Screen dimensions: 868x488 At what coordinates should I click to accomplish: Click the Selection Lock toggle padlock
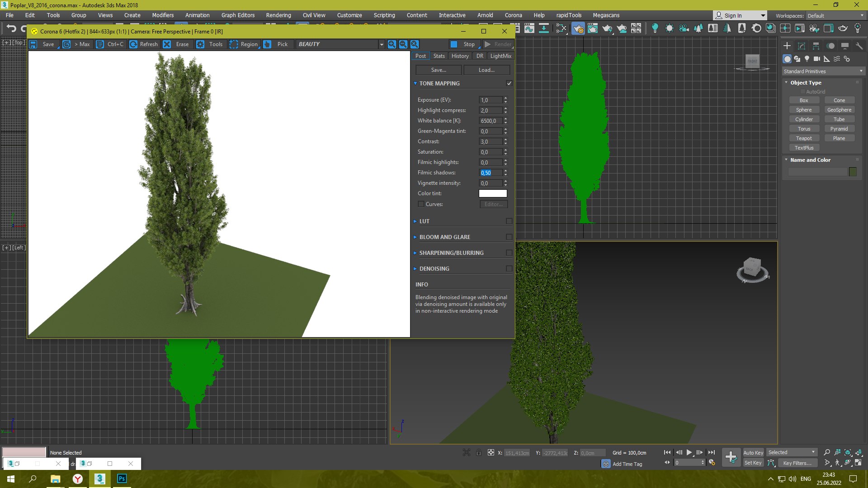tap(479, 453)
